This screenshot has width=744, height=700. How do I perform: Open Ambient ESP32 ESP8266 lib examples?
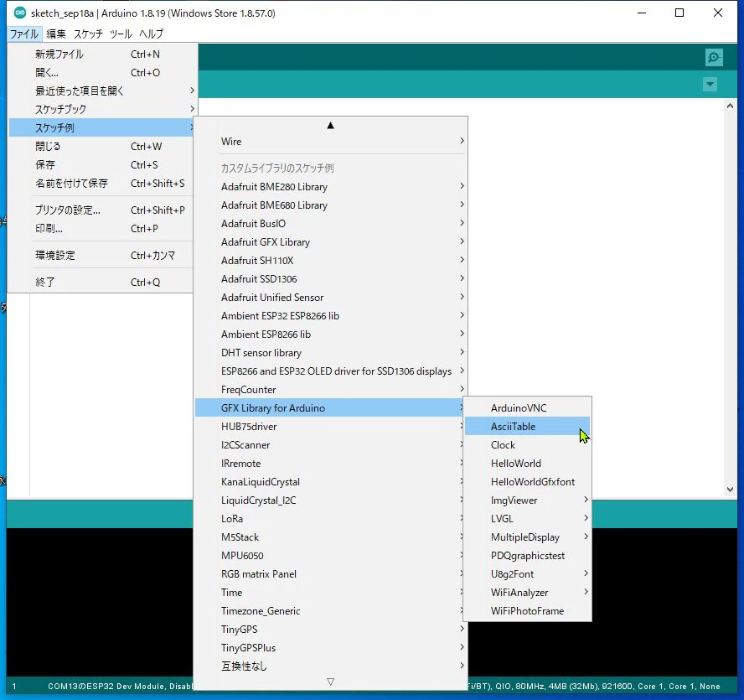(331, 316)
